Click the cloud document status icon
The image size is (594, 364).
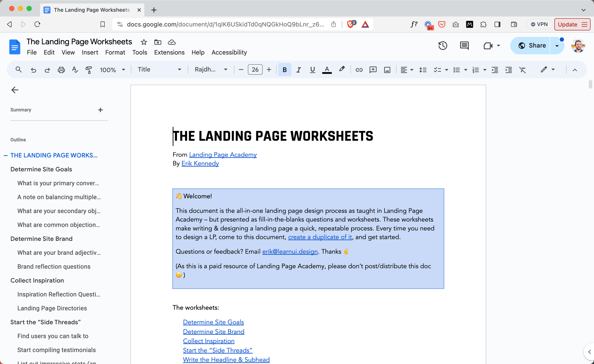pyautogui.click(x=172, y=42)
